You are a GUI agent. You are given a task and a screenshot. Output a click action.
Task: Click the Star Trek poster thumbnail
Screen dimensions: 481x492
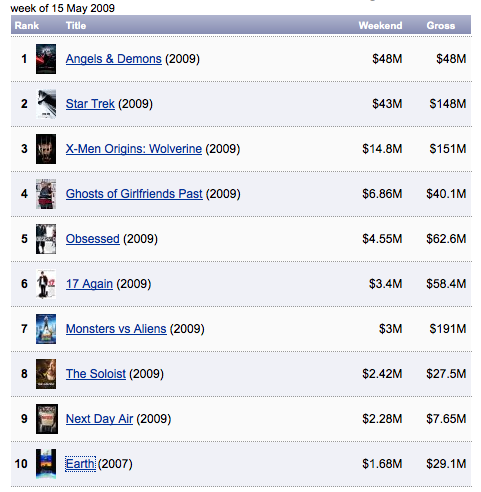click(46, 104)
